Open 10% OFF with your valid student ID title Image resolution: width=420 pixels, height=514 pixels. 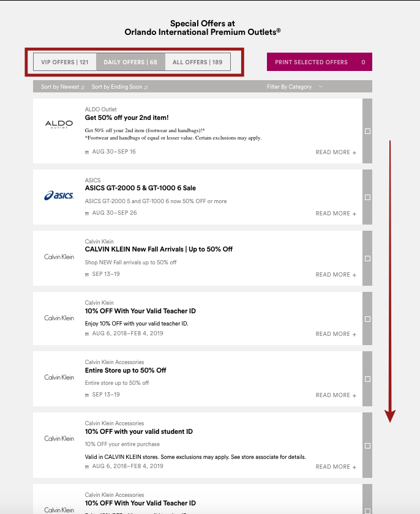[x=139, y=432]
